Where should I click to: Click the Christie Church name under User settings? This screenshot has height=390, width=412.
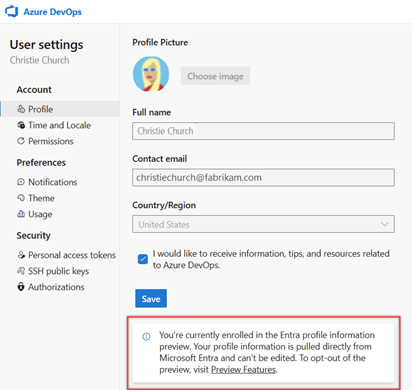tap(40, 60)
